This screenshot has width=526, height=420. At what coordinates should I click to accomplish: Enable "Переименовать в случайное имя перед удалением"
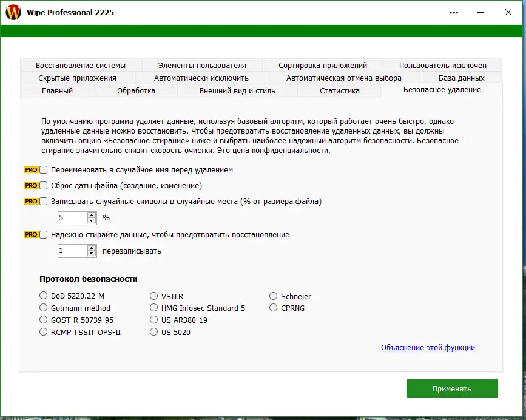click(42, 170)
